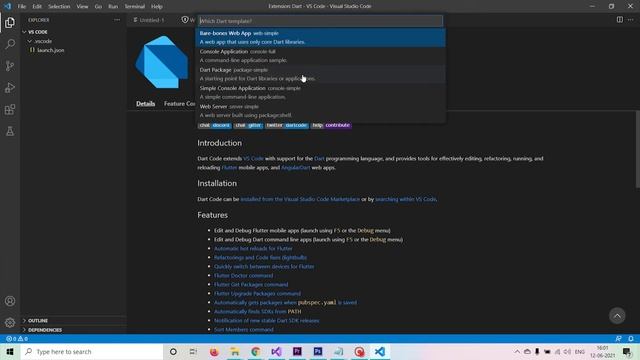The height and width of the screenshot is (360, 640).
Task: Show hidden system tray icons
Action: 517,351
